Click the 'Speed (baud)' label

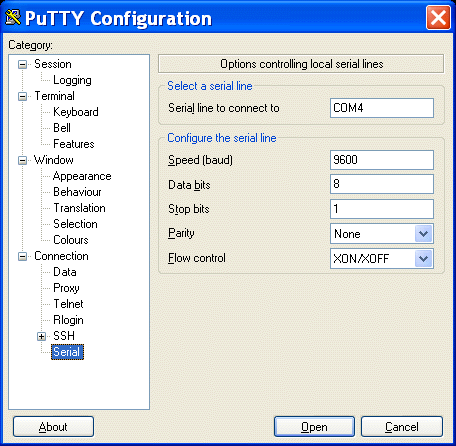pos(200,160)
